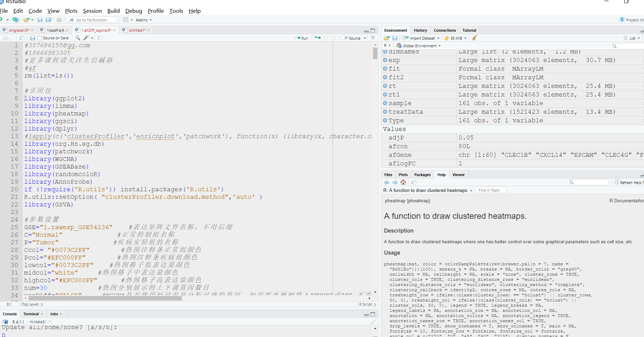The image size is (644, 337).
Task: Open R Script file type selector
Action: tap(368, 304)
